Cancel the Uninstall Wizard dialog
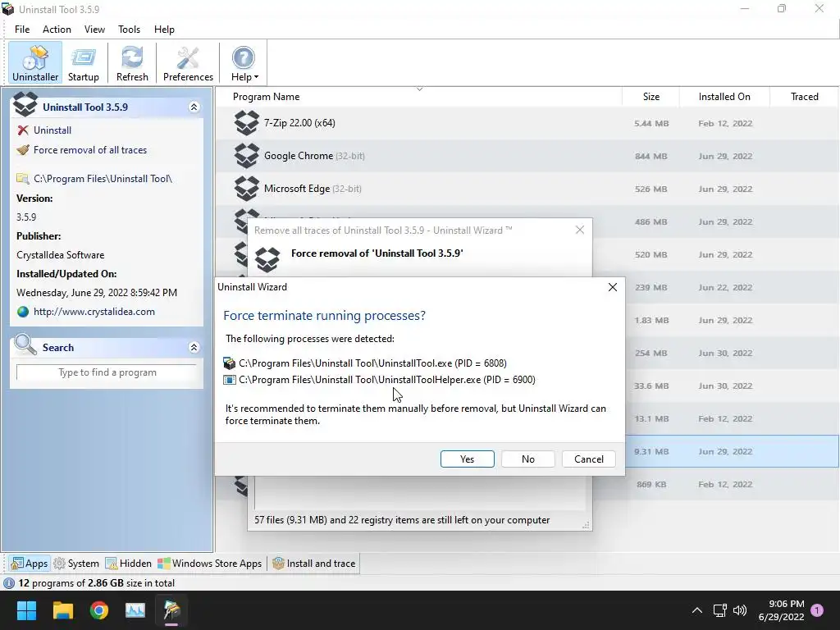The image size is (840, 630). tap(589, 459)
